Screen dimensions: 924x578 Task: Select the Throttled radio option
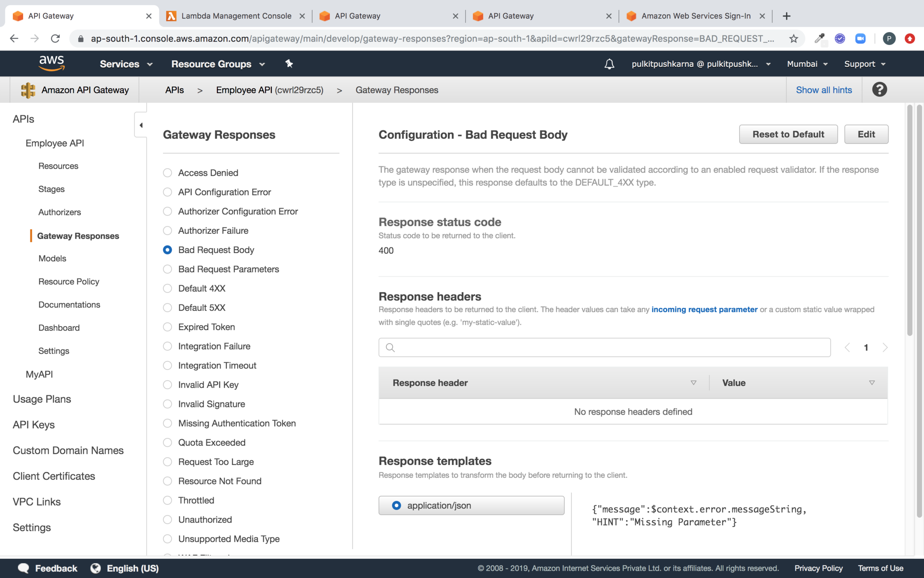click(x=168, y=500)
